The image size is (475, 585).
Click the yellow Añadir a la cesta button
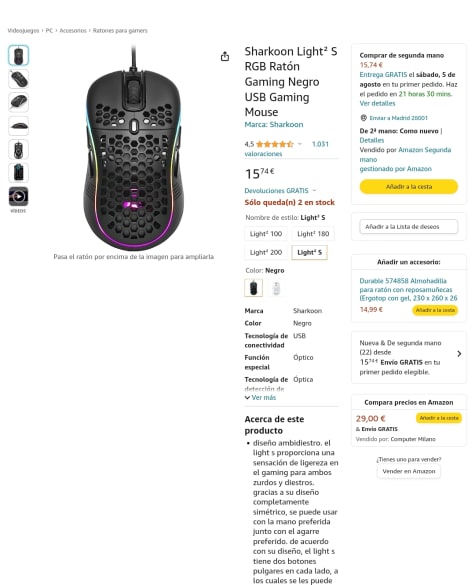point(409,187)
